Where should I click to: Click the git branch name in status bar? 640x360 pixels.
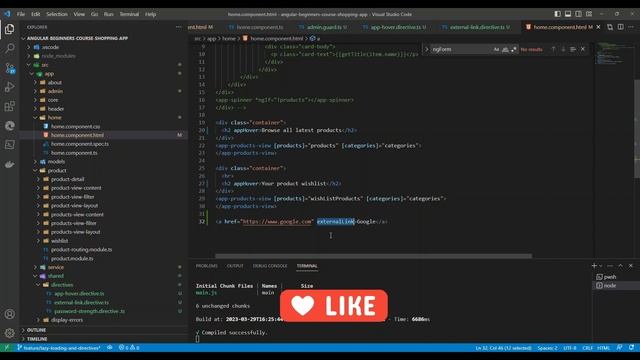(x=59, y=348)
